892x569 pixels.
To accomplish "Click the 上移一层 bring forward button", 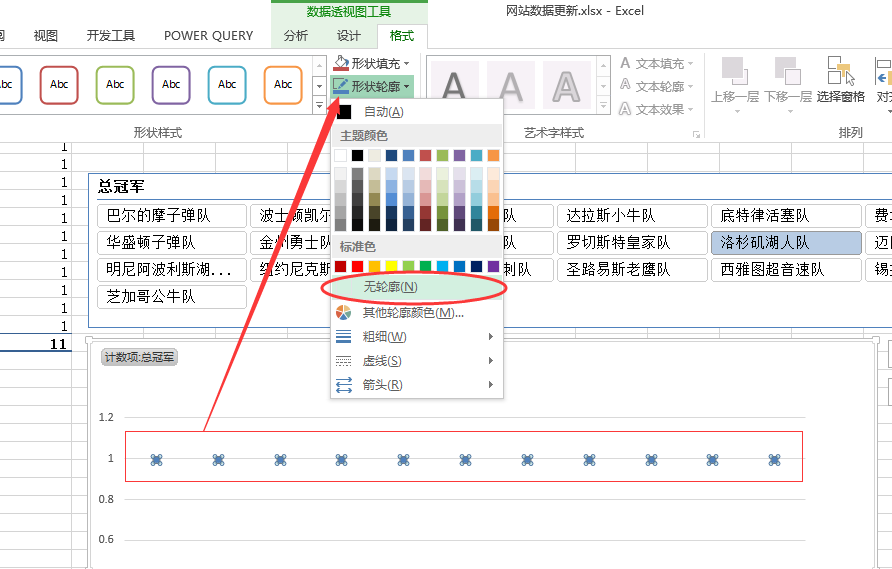I will pos(735,84).
